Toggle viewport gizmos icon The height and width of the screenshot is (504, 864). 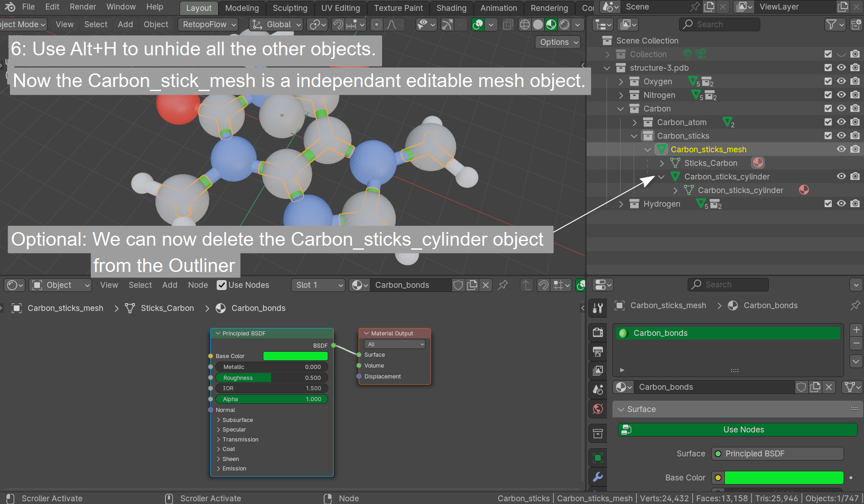coord(447,24)
